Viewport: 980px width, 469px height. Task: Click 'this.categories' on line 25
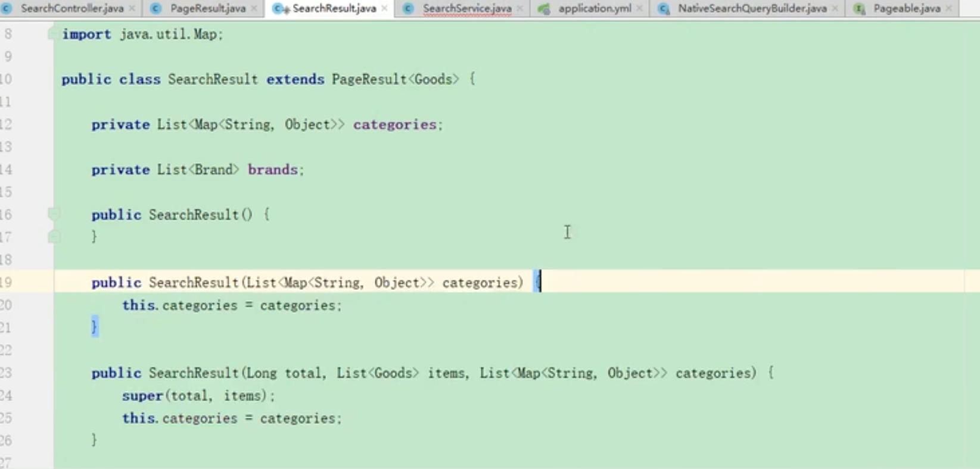click(x=180, y=419)
